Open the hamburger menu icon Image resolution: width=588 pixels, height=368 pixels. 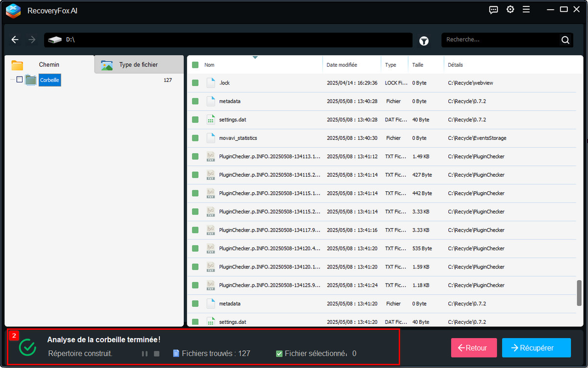pyautogui.click(x=526, y=10)
